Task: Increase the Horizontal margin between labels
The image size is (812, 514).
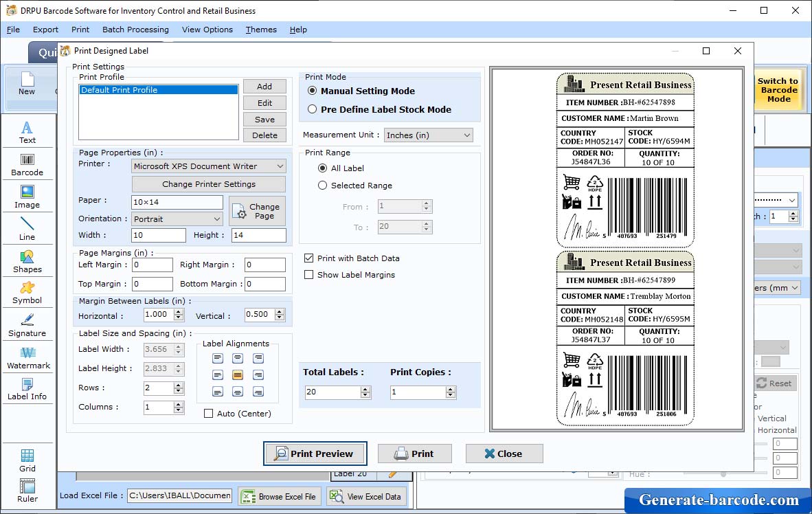Action: 179,311
